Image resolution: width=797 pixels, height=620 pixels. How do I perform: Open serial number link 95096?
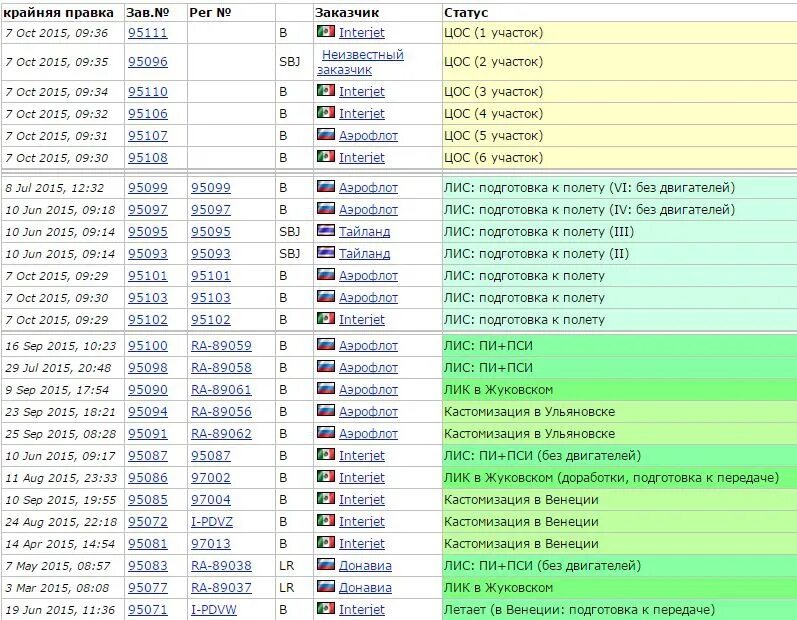147,61
